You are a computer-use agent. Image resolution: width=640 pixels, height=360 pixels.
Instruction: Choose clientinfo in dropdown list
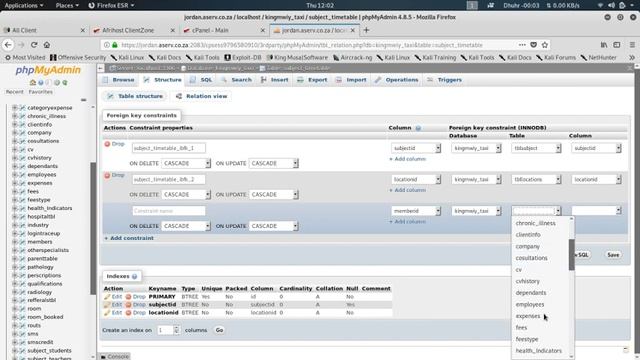tap(528, 235)
